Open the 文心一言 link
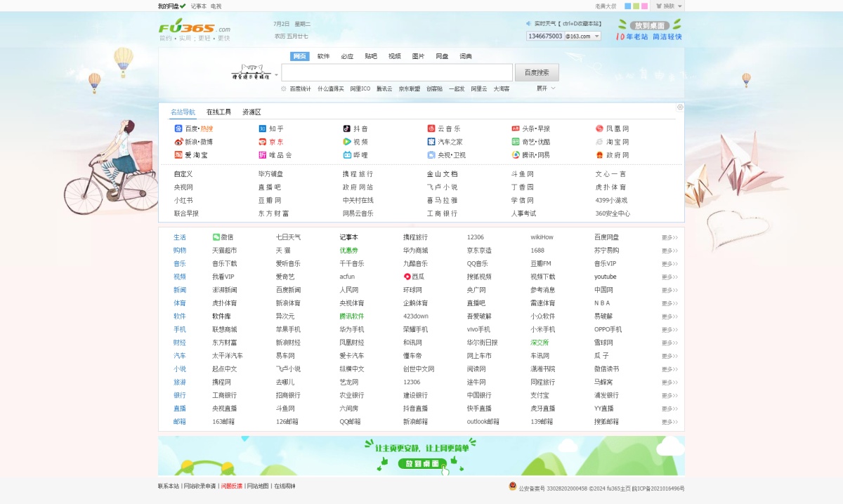 coord(610,174)
